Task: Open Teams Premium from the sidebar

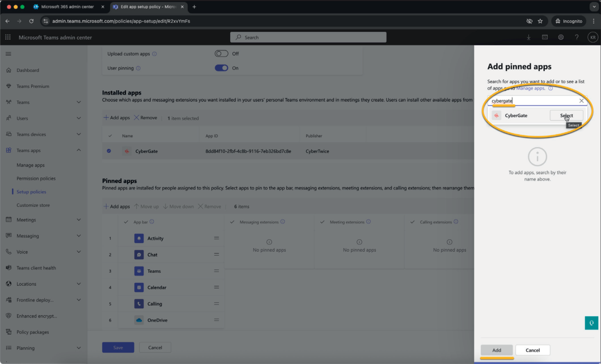Action: pos(36,86)
